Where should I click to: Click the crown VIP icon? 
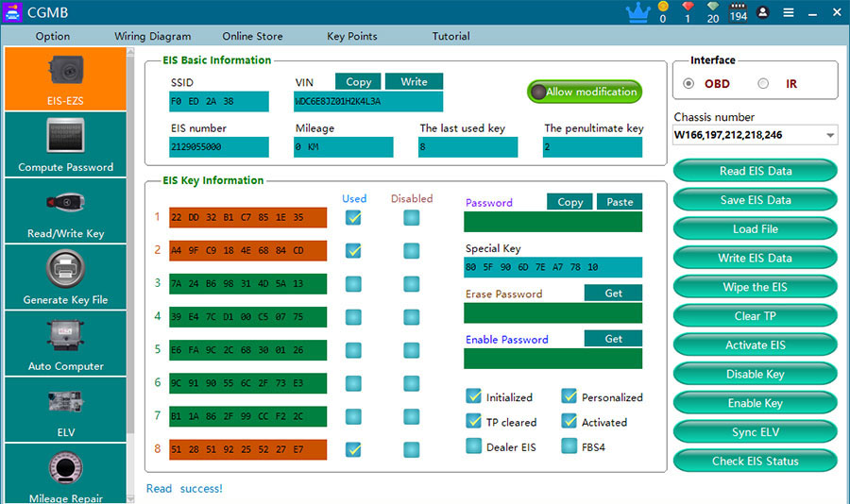638,12
